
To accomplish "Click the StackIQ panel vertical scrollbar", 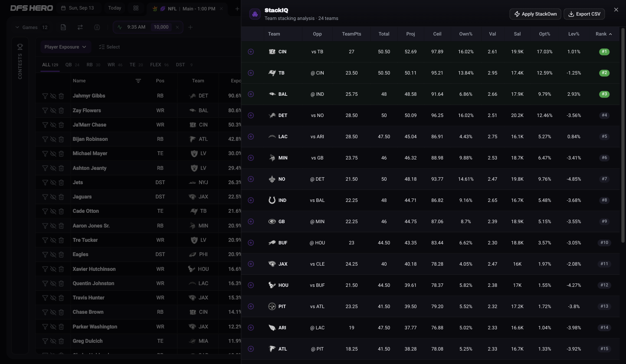I will click(623, 134).
